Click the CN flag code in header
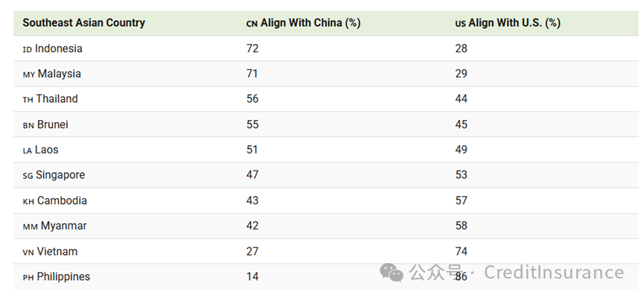Screen dimensions: 644x298 point(252,24)
